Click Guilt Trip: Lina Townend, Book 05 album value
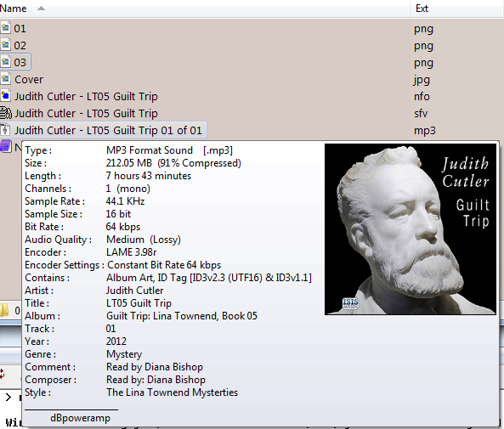504x429 pixels. [x=182, y=316]
